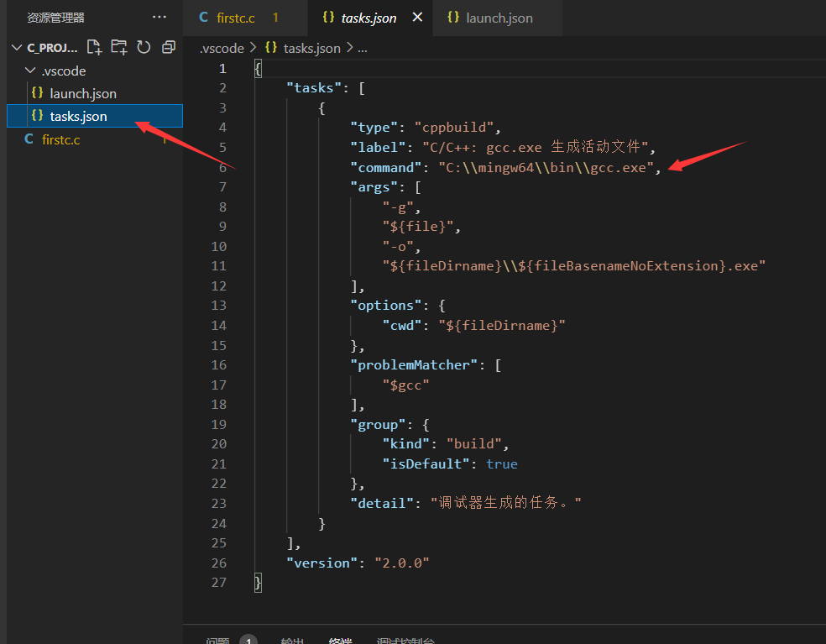The width and height of the screenshot is (826, 644).
Task: Open the explorer more actions ellipsis
Action: tap(159, 18)
